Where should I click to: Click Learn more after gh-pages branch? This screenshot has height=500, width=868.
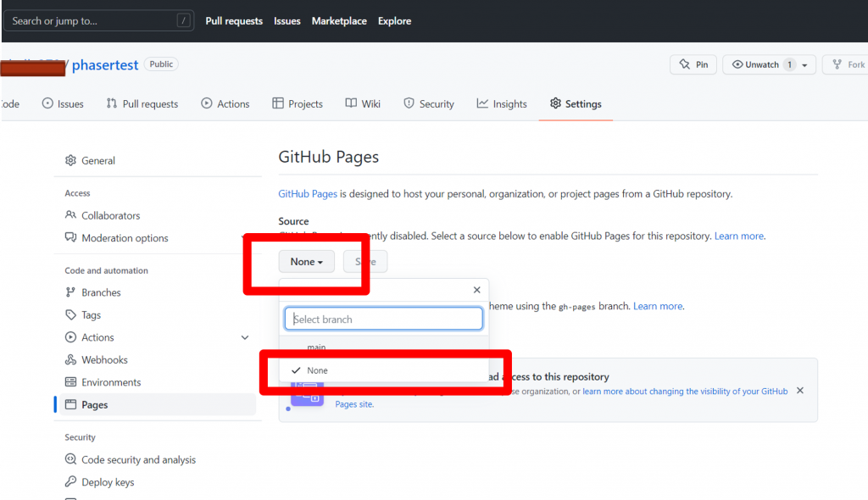[658, 306]
